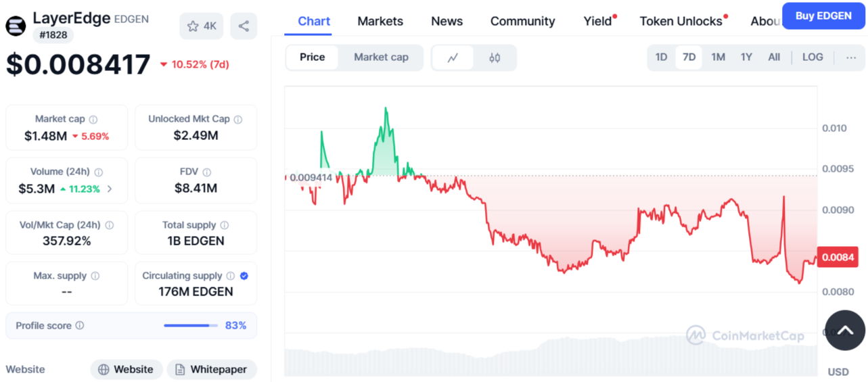The image size is (868, 382).
Task: Click the FDV info icon
Action: [207, 172]
